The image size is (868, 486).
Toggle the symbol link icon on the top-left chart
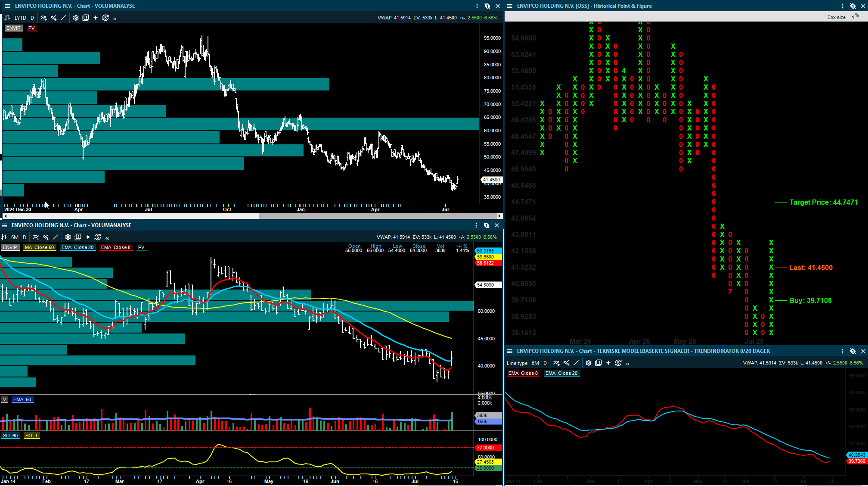(x=487, y=6)
